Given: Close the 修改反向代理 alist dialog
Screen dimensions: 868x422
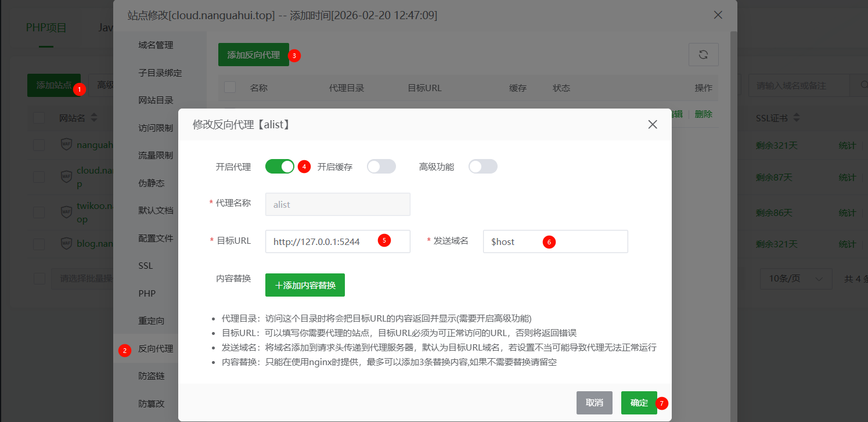Looking at the screenshot, I should click(x=653, y=124).
